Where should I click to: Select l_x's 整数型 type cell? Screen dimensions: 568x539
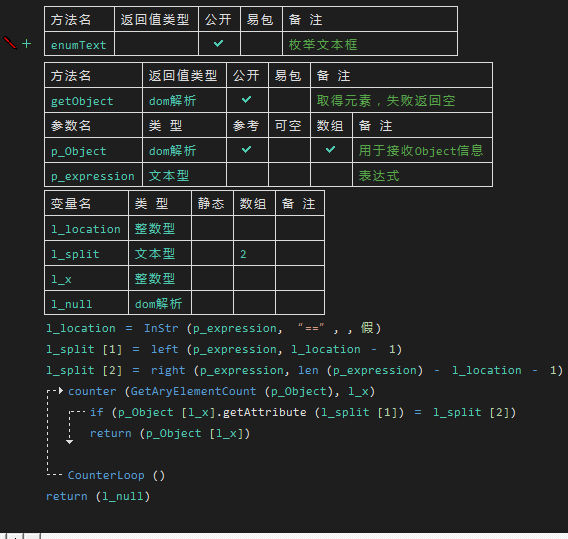point(160,278)
